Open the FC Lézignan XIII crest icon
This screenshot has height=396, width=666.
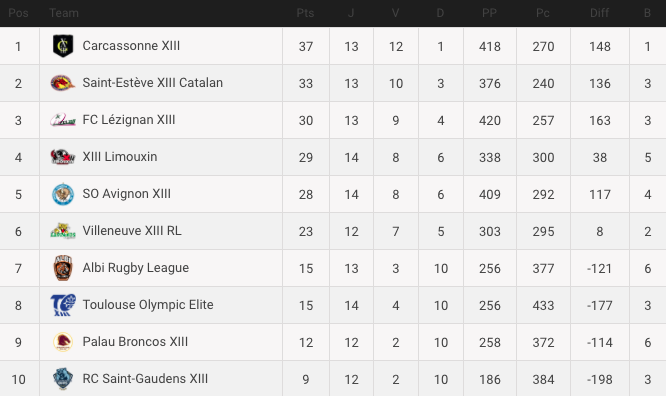pos(63,120)
